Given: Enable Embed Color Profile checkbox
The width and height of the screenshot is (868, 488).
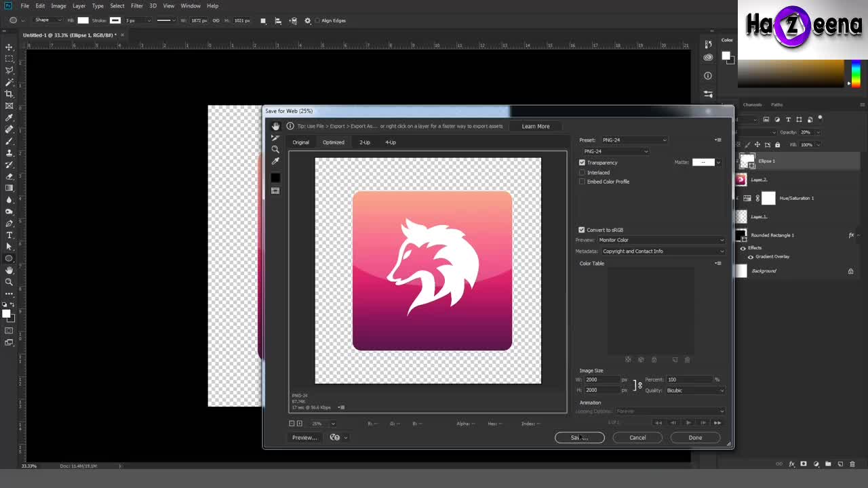Looking at the screenshot, I should tap(582, 182).
